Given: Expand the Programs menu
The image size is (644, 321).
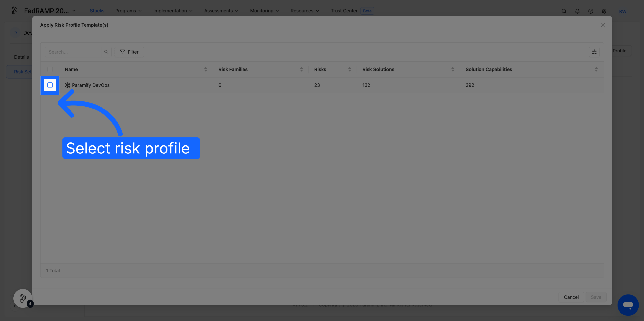Looking at the screenshot, I should pos(129,11).
